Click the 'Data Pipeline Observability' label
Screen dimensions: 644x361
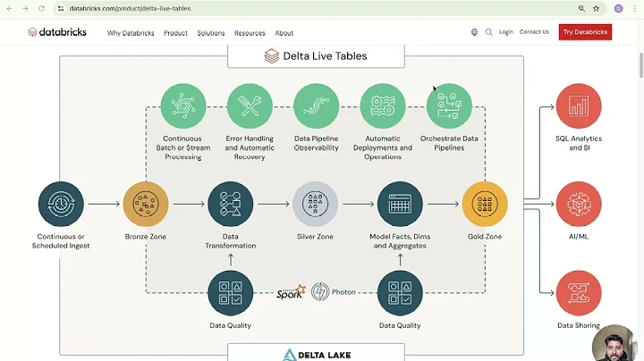[x=317, y=143]
